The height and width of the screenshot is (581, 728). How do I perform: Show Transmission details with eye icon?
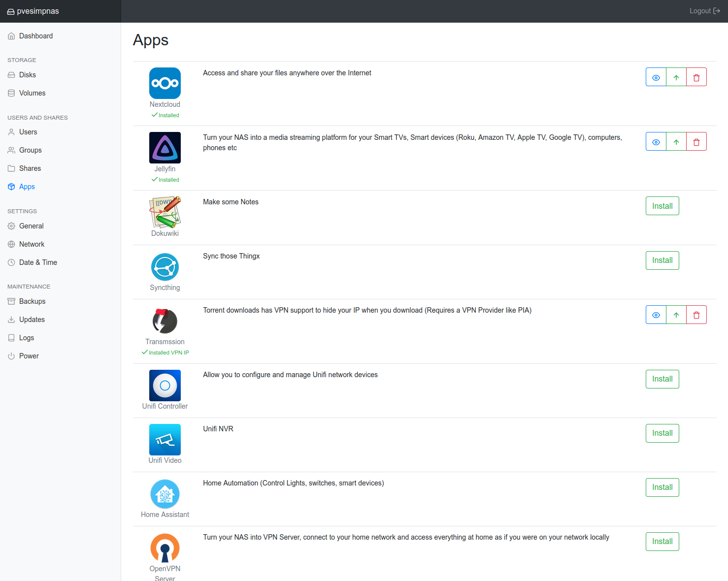[x=656, y=315]
